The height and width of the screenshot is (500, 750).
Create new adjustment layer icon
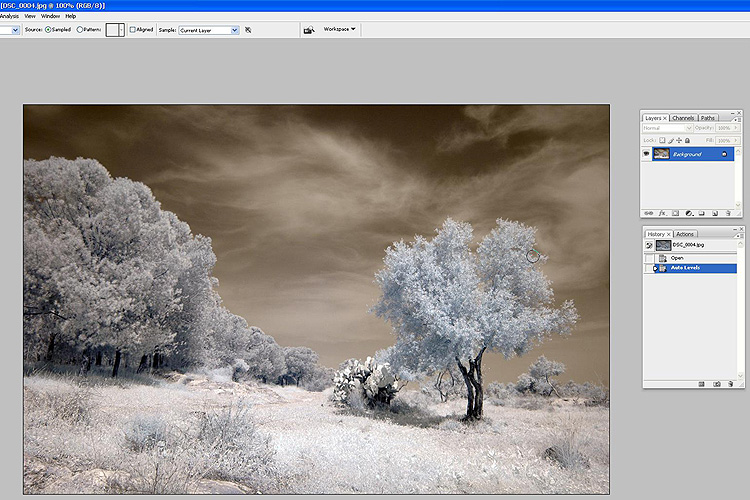[689, 213]
